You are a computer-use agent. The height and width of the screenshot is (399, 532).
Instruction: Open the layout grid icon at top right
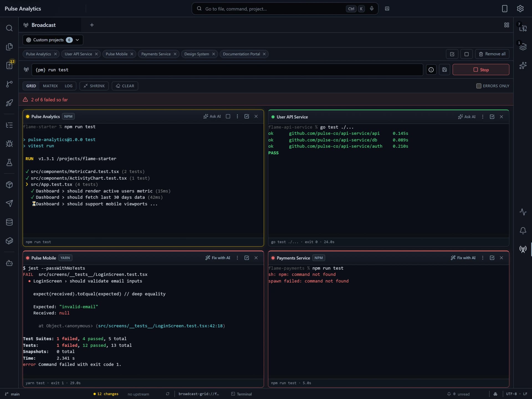pos(507,25)
